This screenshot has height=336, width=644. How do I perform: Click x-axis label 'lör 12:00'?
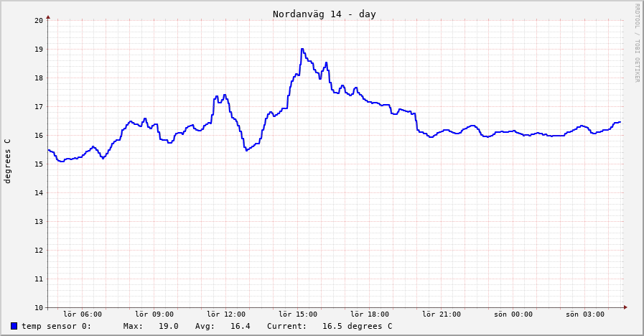coord(226,314)
